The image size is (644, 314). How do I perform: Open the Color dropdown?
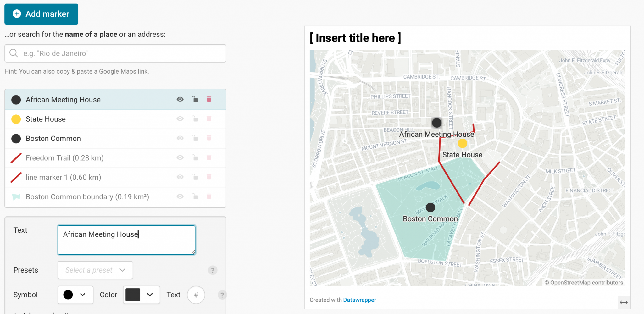coord(141,295)
